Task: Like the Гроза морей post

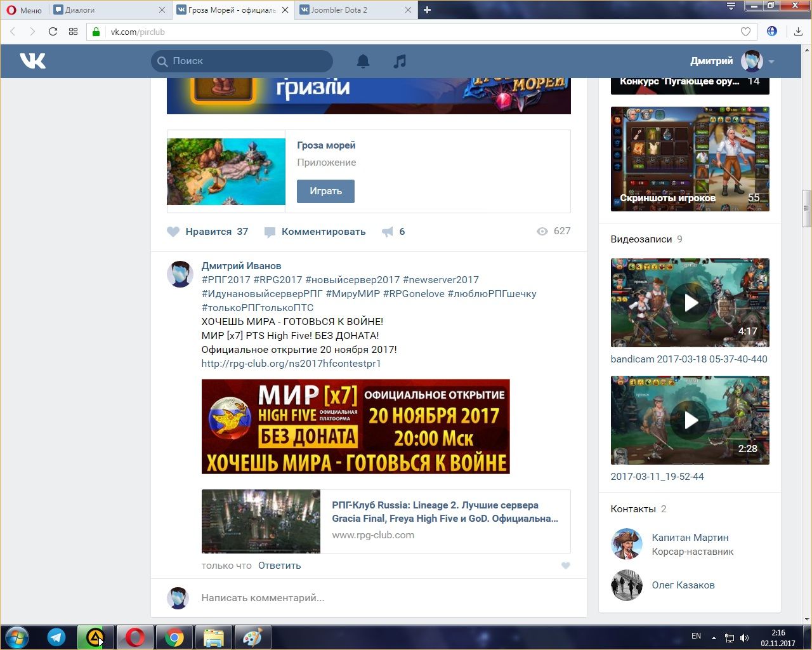Action: (x=173, y=232)
